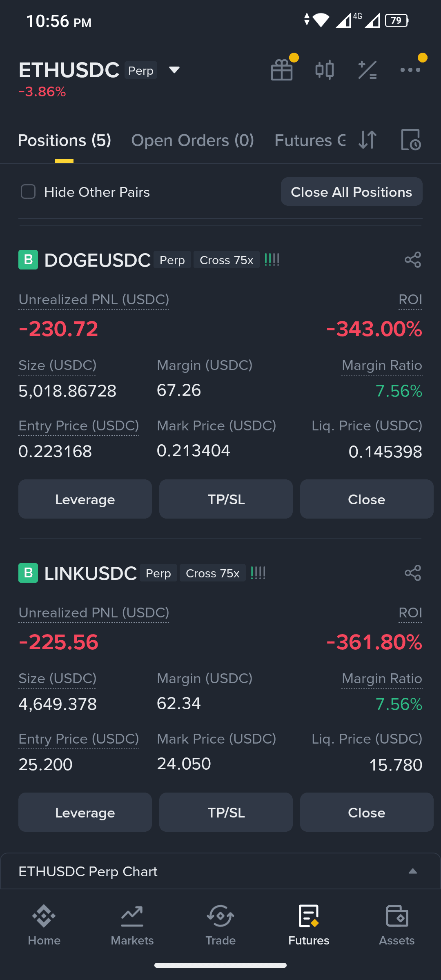Share the DOGEUSDC position
The height and width of the screenshot is (980, 441).
[413, 260]
